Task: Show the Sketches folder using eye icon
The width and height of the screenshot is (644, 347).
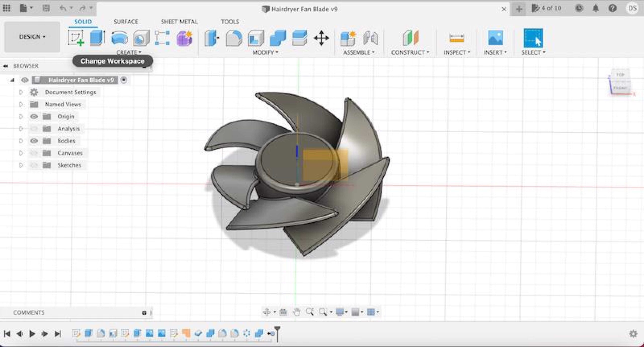Action: [x=34, y=165]
